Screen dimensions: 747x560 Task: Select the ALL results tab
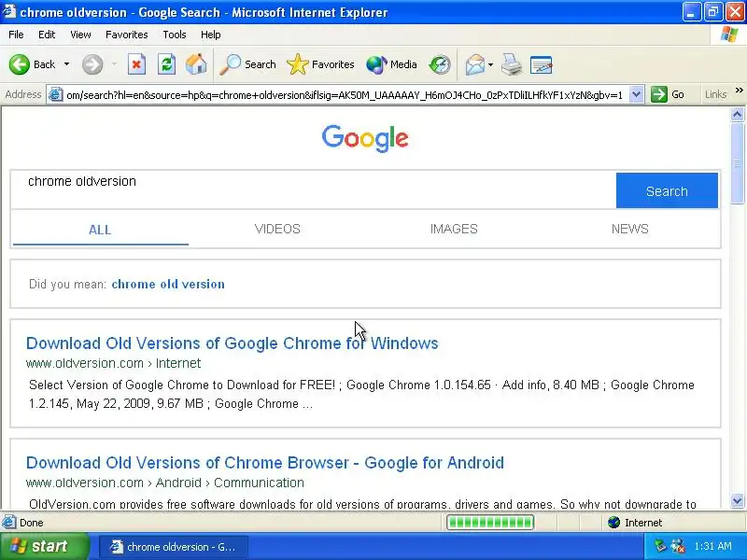click(100, 230)
